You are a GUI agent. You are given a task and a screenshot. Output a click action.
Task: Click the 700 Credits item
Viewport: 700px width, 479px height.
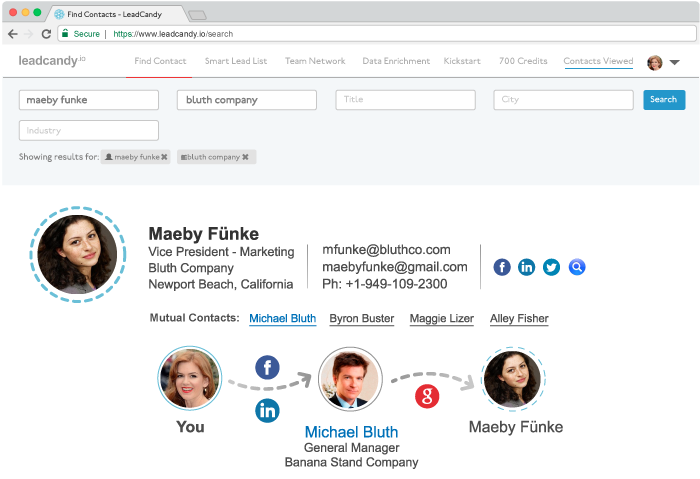pos(523,61)
